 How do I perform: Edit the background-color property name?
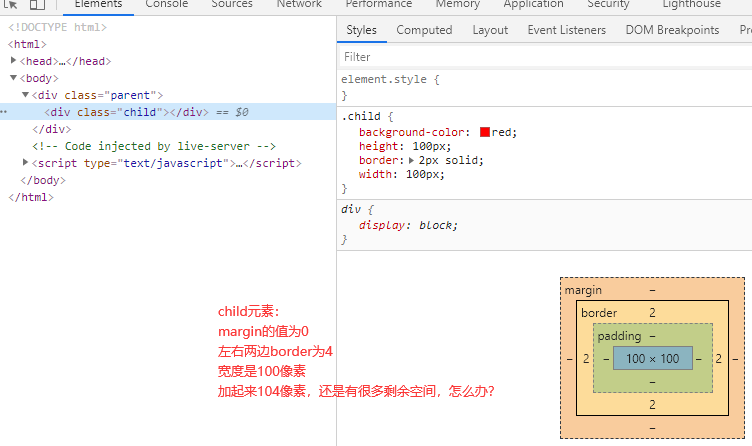[411, 132]
